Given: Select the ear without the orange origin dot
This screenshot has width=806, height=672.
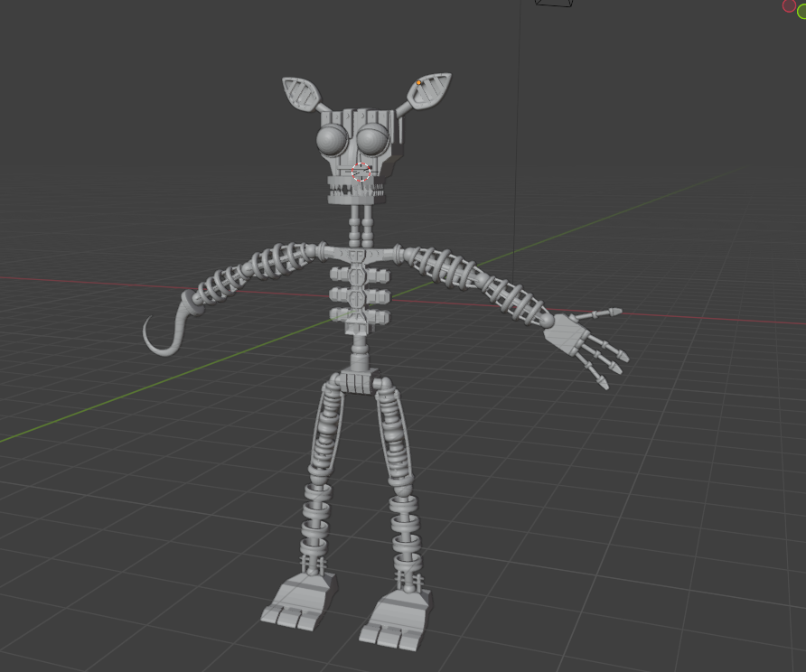Looking at the screenshot, I should 301,94.
